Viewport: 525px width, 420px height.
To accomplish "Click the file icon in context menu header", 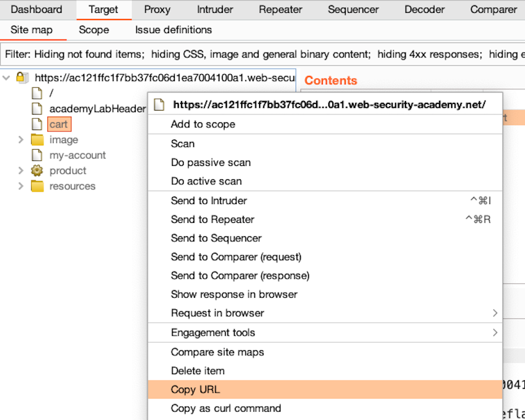I will click(159, 104).
